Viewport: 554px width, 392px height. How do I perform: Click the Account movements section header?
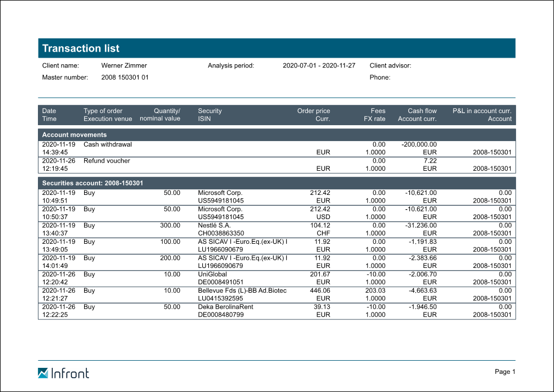[x=74, y=135]
